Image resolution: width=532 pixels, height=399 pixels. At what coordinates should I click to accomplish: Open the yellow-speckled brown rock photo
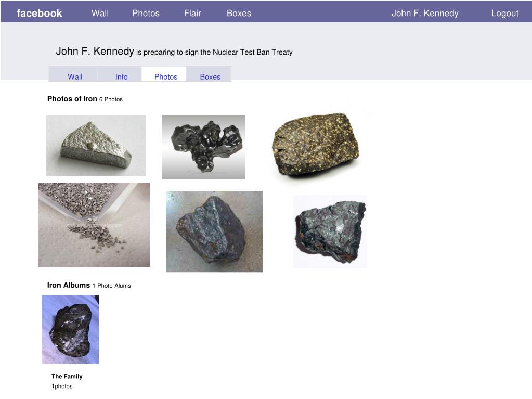316,145
